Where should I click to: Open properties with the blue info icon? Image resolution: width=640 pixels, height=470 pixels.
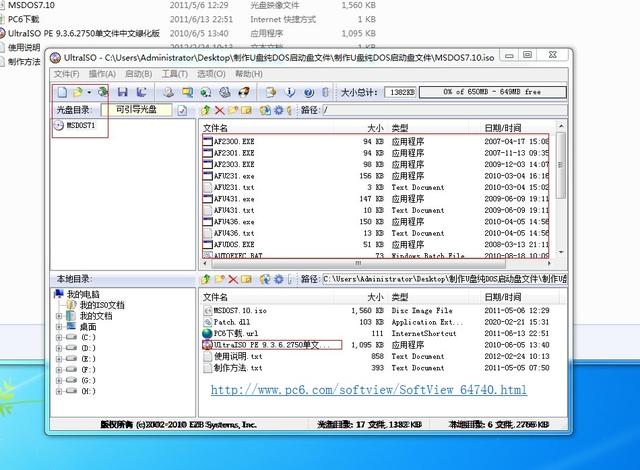[x=290, y=92]
